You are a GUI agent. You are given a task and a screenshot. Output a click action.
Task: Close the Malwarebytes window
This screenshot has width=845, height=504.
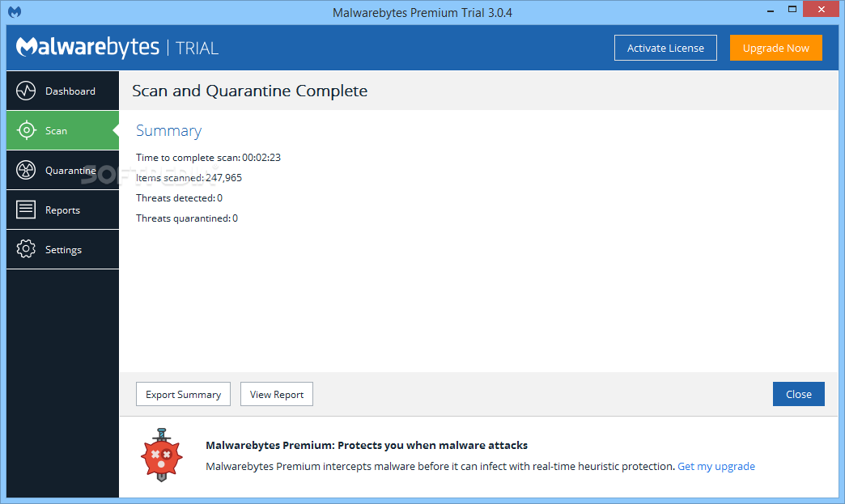point(822,9)
